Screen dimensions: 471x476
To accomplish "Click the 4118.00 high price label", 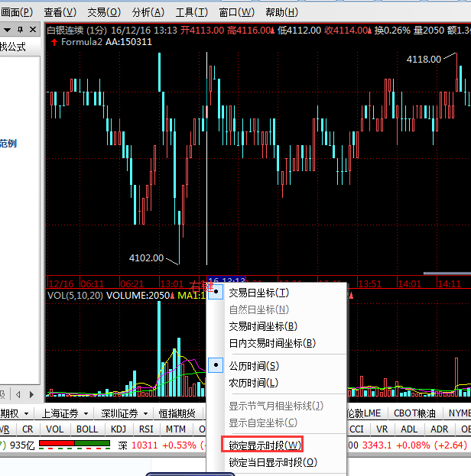I will point(423,59).
